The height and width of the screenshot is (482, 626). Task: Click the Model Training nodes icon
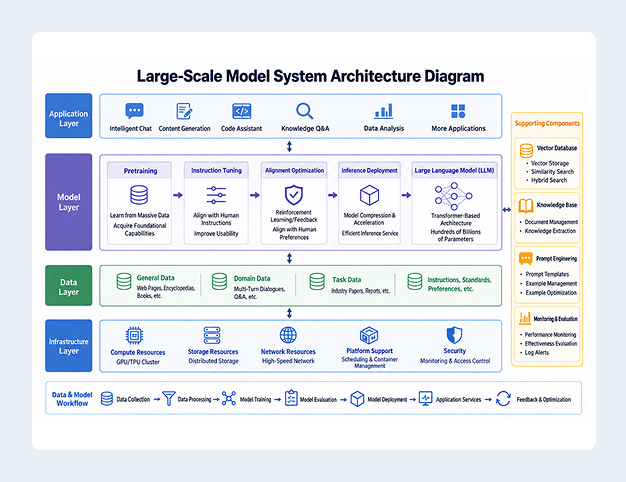[x=229, y=399]
